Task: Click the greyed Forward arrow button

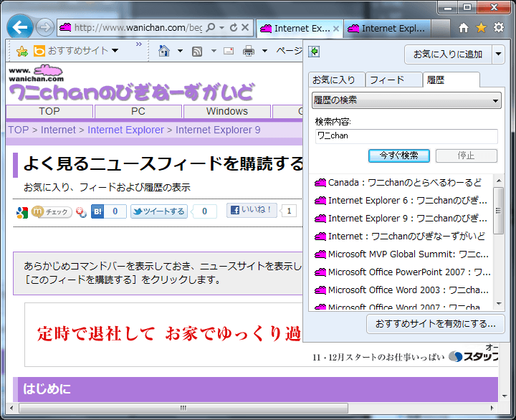Action: 44,27
